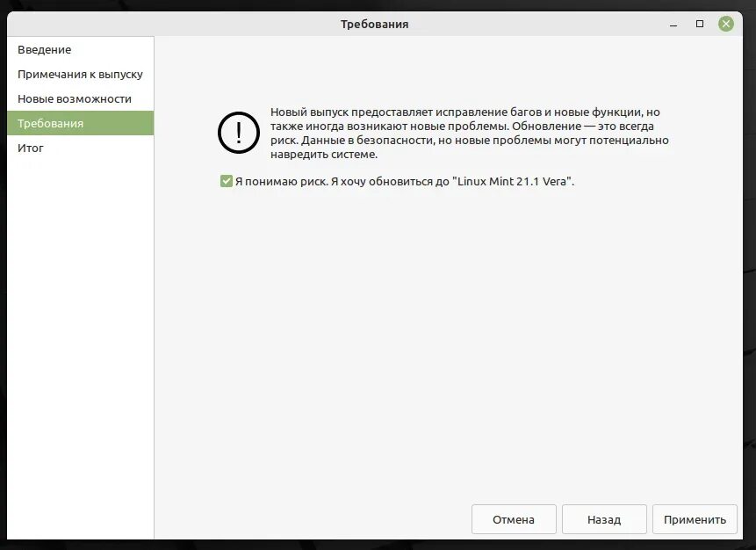Go to Новые возможности page

[81, 99]
